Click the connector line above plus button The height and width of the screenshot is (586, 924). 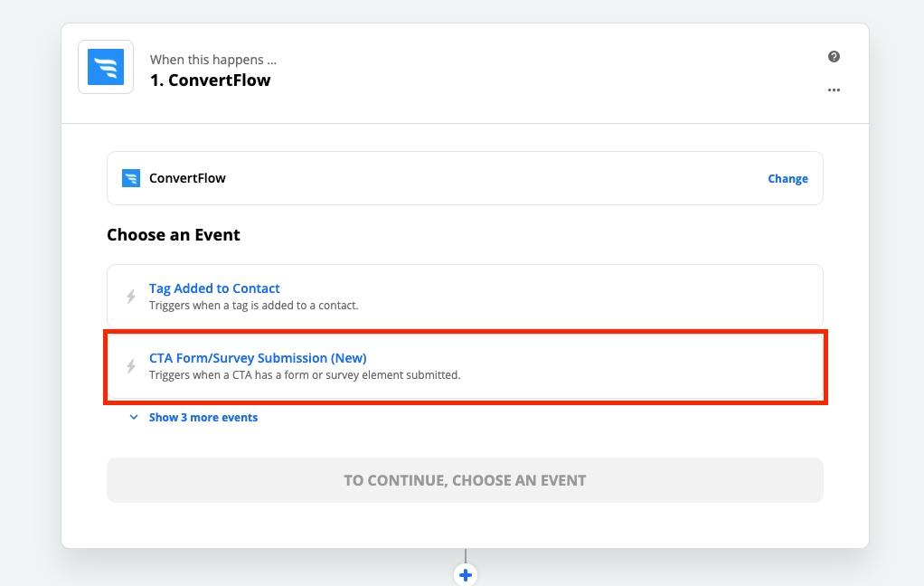(x=466, y=556)
